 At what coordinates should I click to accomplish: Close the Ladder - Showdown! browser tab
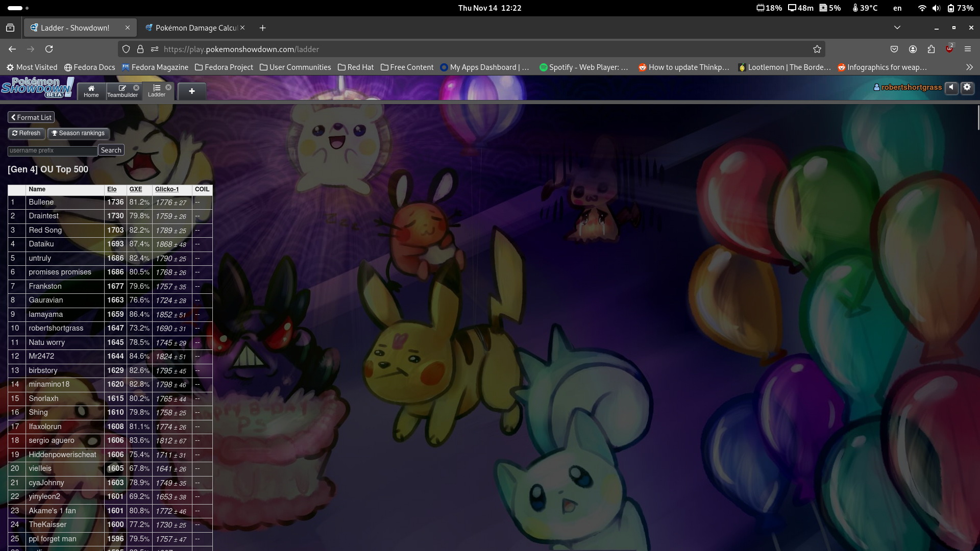click(x=128, y=28)
